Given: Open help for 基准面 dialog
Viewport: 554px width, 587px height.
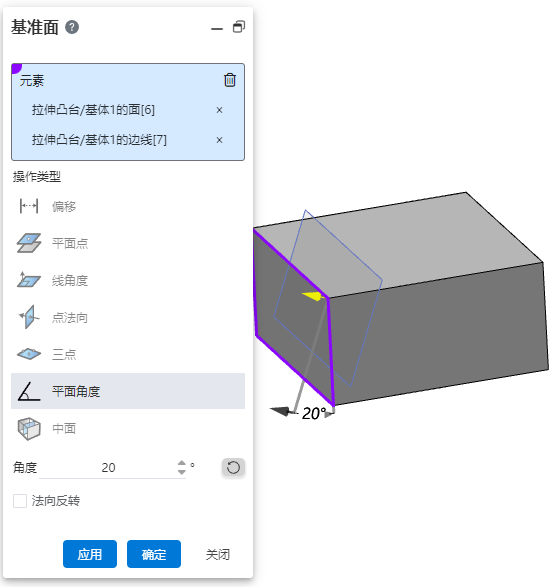Looking at the screenshot, I should click(x=72, y=27).
